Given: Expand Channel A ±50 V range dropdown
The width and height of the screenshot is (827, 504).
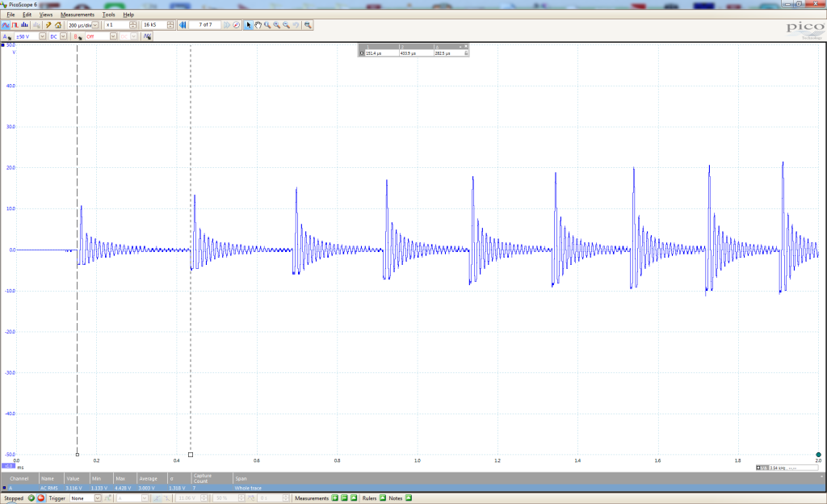Looking at the screenshot, I should (x=42, y=36).
